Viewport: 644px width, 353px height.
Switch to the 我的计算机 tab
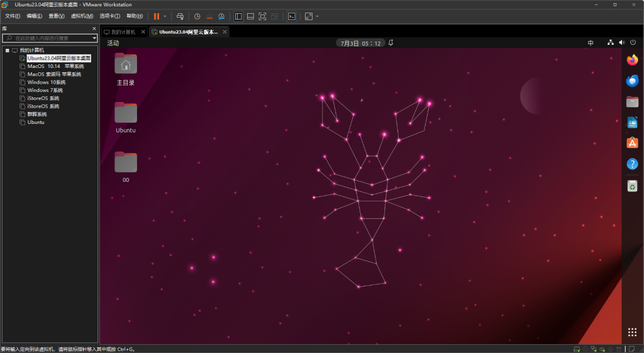[119, 32]
